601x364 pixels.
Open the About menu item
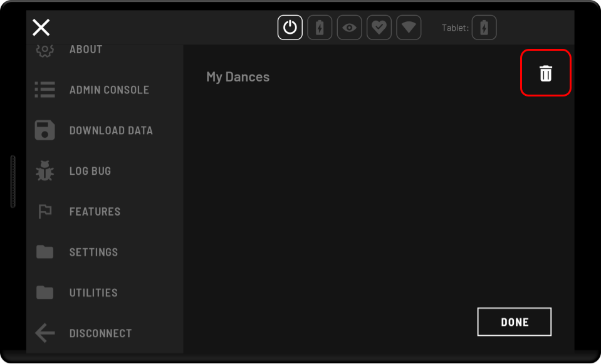coord(86,49)
